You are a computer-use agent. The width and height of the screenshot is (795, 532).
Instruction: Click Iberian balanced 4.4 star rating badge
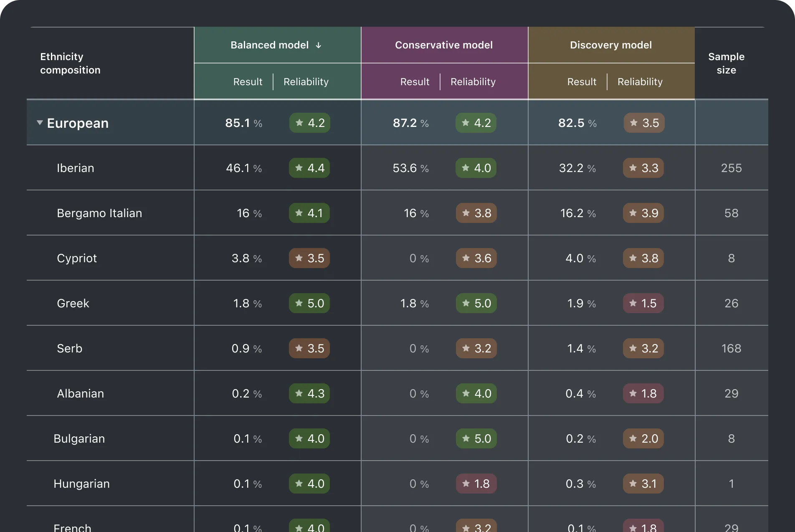pos(309,168)
